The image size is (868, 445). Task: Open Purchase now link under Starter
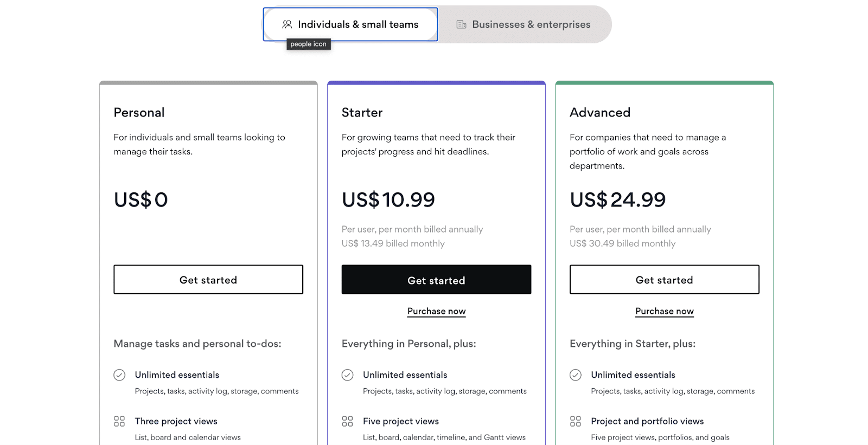tap(437, 311)
